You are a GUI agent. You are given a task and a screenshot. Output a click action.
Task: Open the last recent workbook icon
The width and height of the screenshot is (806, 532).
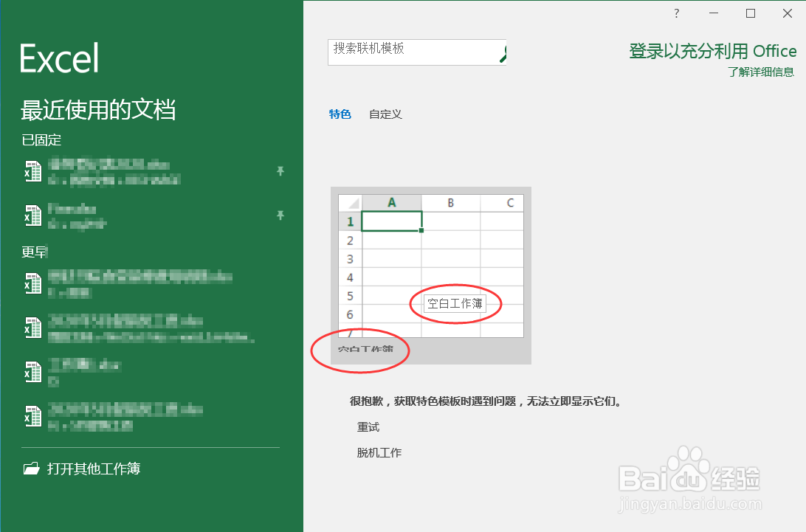tap(33, 416)
